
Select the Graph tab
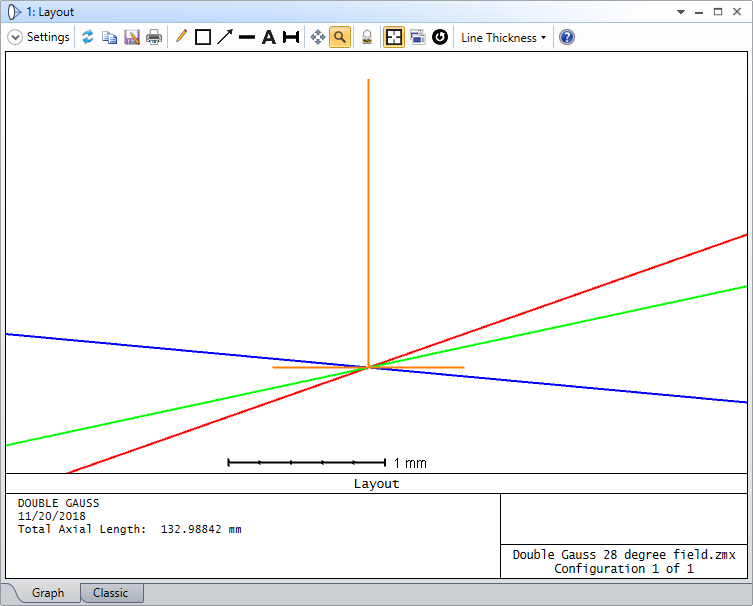tap(48, 593)
